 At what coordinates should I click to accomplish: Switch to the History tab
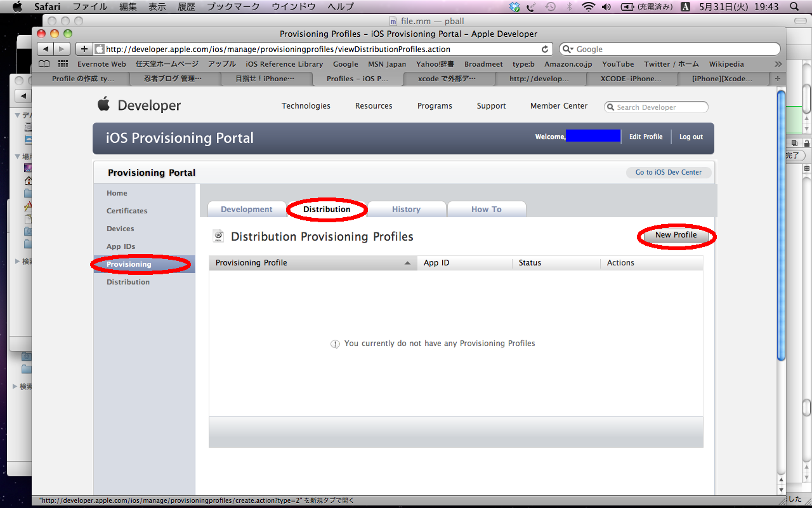click(406, 210)
